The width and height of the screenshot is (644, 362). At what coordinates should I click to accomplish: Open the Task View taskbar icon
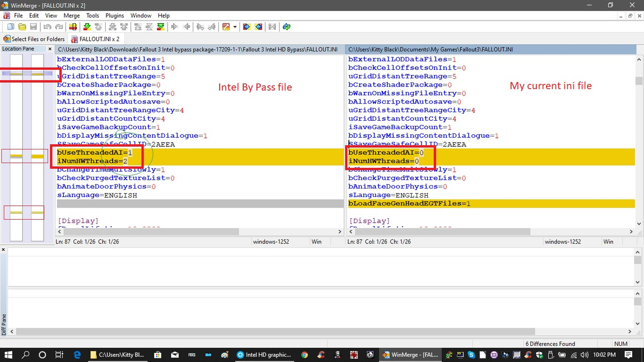(59, 354)
